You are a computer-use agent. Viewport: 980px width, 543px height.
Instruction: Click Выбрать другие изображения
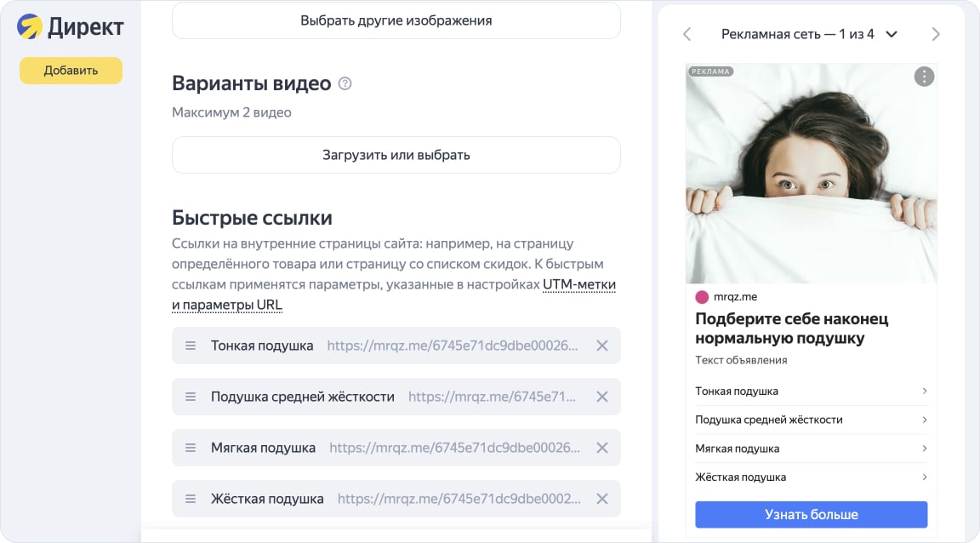tap(396, 20)
